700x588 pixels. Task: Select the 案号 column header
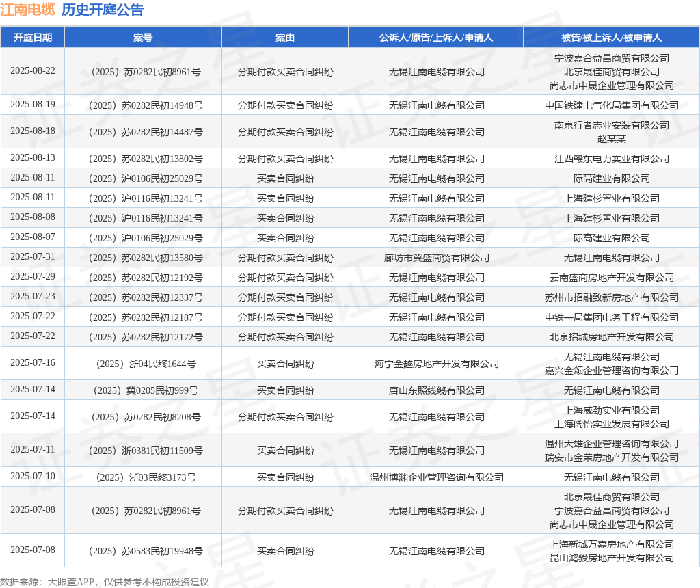pyautogui.click(x=143, y=38)
